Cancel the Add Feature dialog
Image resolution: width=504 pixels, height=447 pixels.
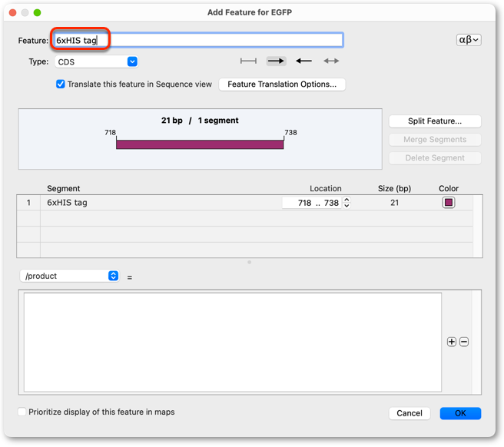[x=409, y=413]
